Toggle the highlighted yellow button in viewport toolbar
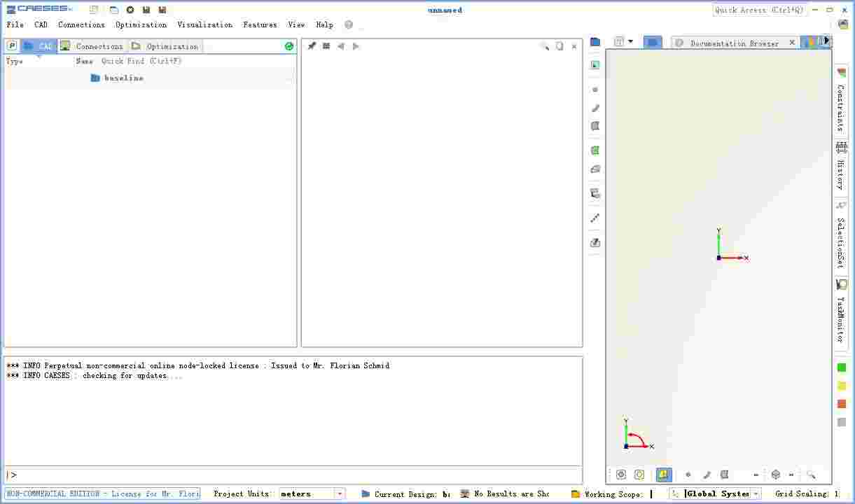 coord(663,475)
